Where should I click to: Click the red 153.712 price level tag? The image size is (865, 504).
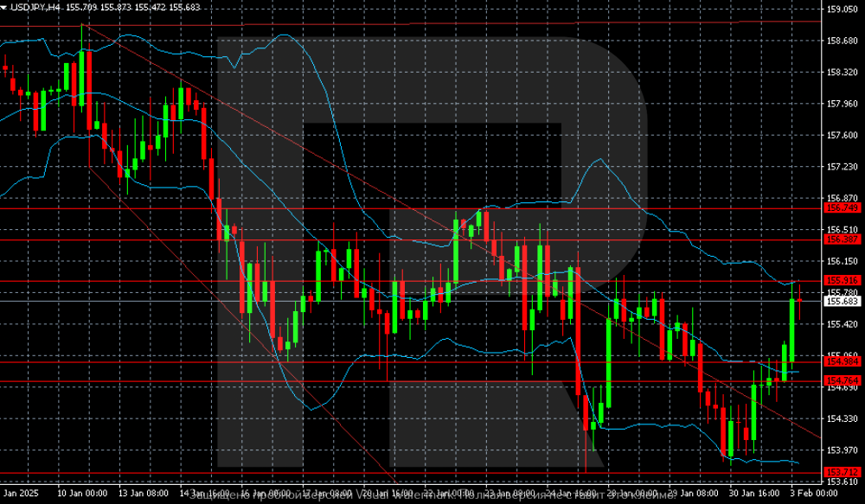click(842, 471)
